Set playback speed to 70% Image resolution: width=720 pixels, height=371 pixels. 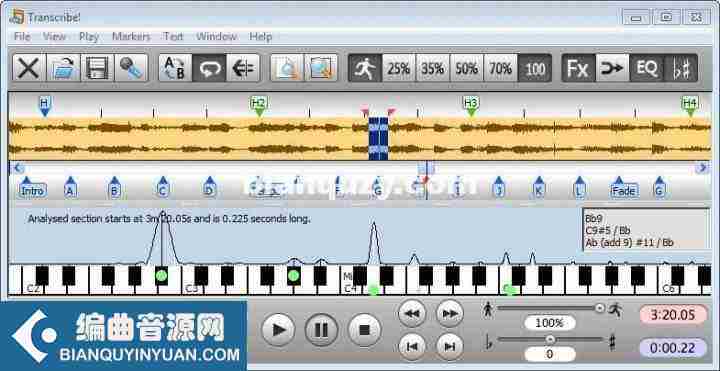coord(501,68)
